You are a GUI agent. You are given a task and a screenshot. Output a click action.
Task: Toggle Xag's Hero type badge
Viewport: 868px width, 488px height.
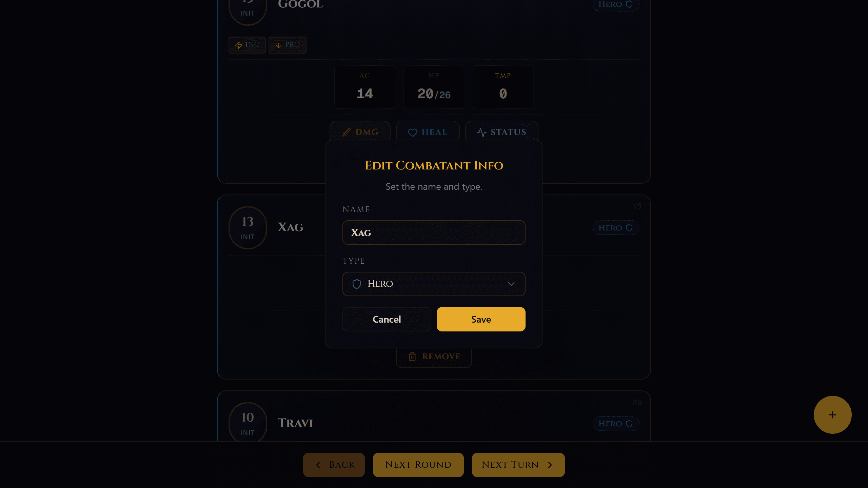[616, 228]
